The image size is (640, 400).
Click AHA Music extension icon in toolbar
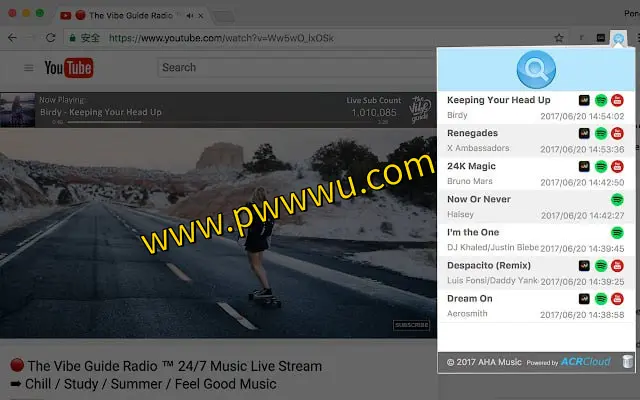(x=620, y=38)
